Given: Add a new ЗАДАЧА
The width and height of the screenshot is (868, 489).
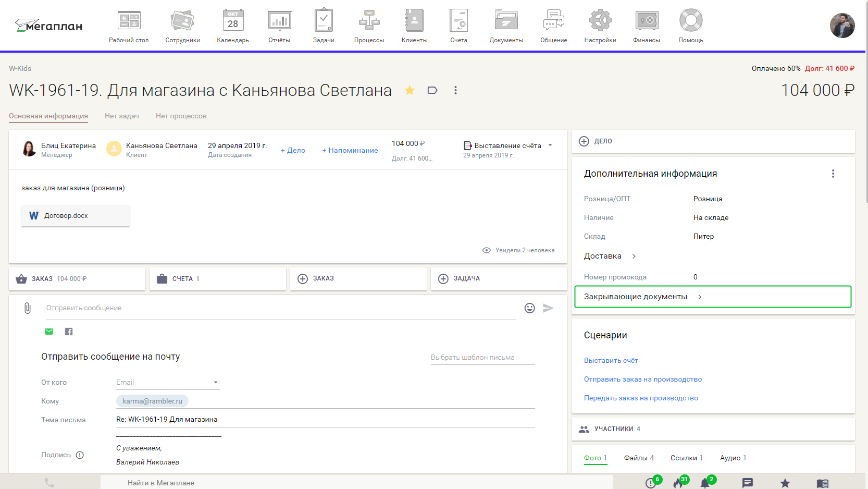Looking at the screenshot, I should 499,279.
